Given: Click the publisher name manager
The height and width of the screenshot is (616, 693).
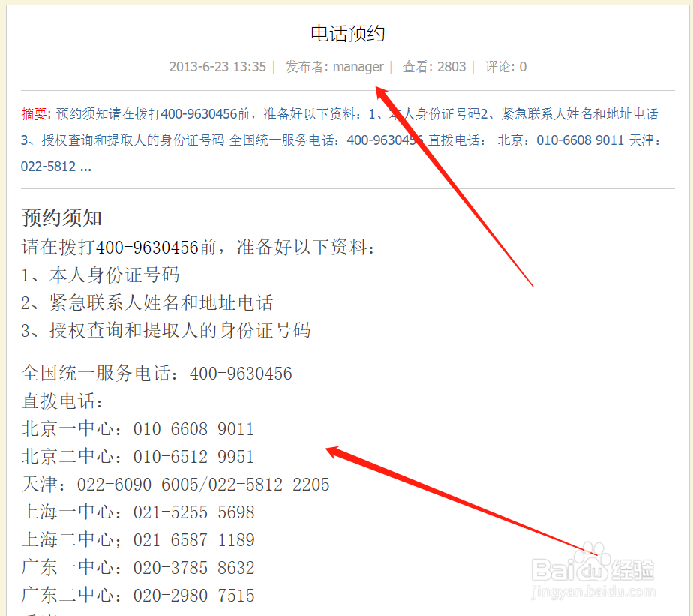Looking at the screenshot, I should coord(358,67).
